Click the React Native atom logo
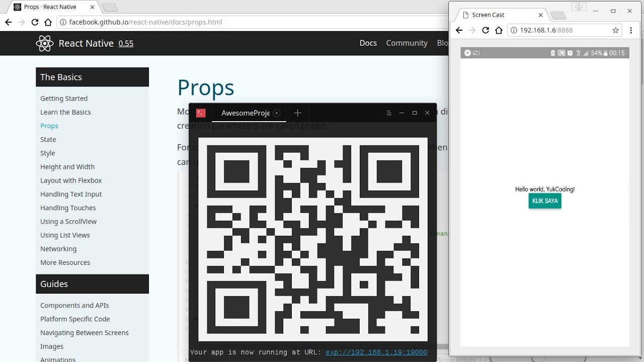The image size is (644, 362). pos(45,43)
